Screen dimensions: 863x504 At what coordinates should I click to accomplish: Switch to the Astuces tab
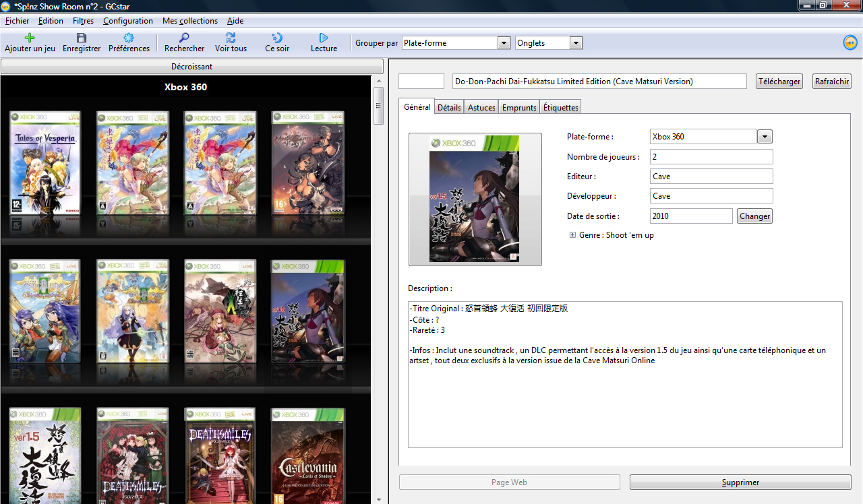[481, 107]
